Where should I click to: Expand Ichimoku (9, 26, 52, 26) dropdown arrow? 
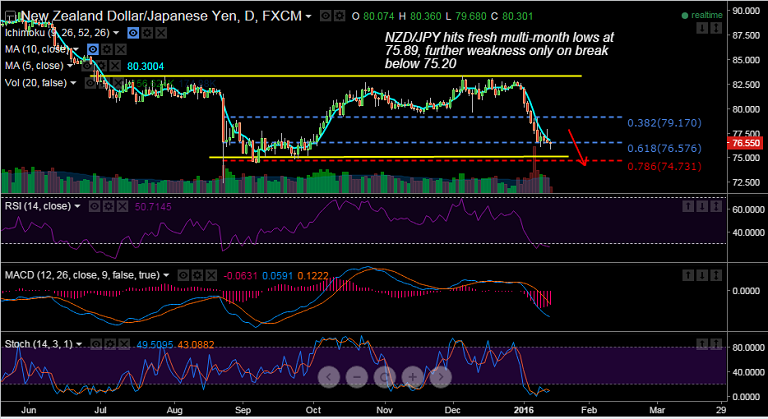(116, 33)
